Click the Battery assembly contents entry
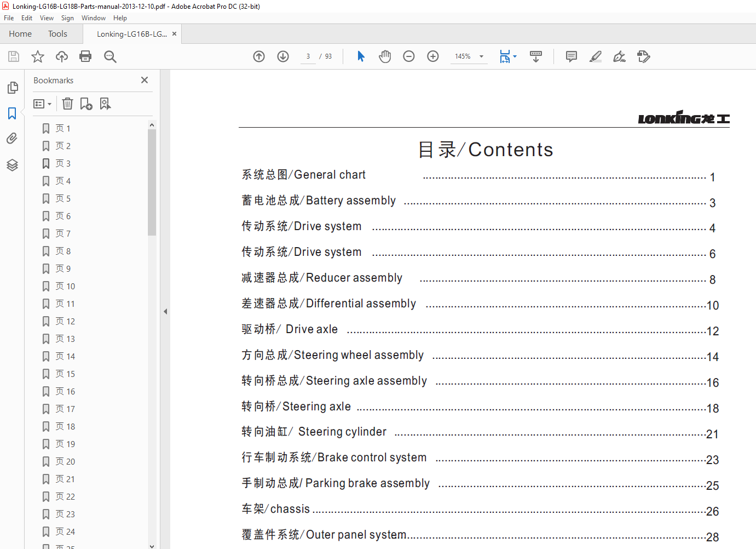The height and width of the screenshot is (549, 756). [x=479, y=201]
